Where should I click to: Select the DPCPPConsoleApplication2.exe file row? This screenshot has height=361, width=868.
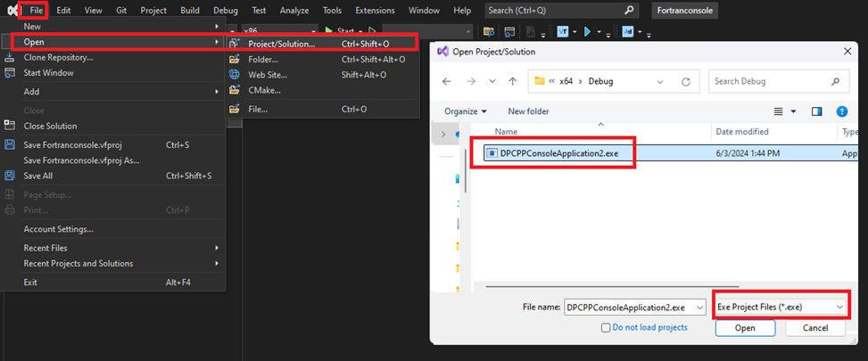pos(671,153)
